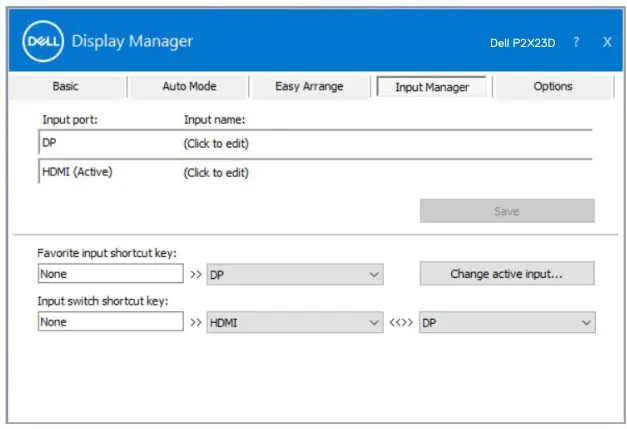The height and width of the screenshot is (429, 627).
Task: Close Display Manager with the X
Action: tap(607, 42)
